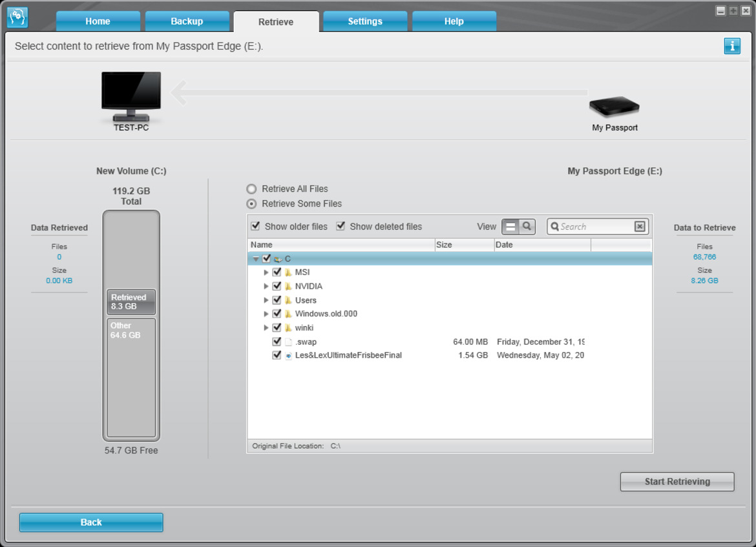The height and width of the screenshot is (547, 756).
Task: Click the Friday, December 31 date cell
Action: click(540, 342)
